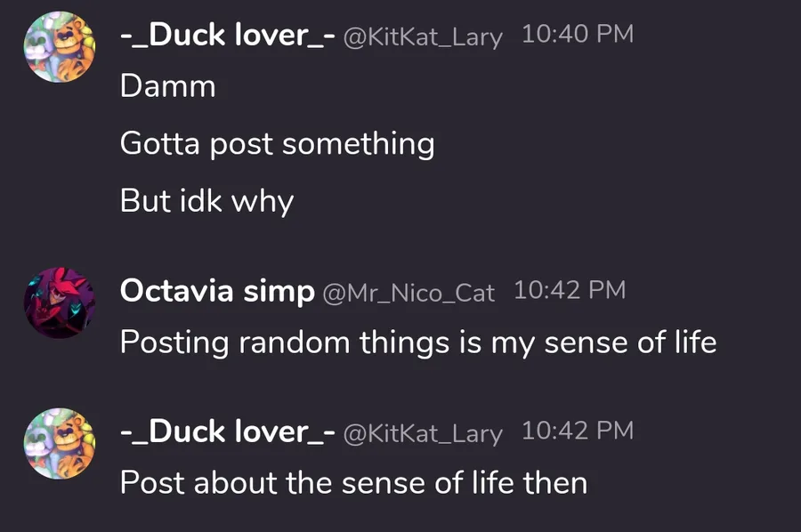Open the Duck lover avatar above the Damm message
This screenshot has height=532, width=801.
[x=60, y=47]
